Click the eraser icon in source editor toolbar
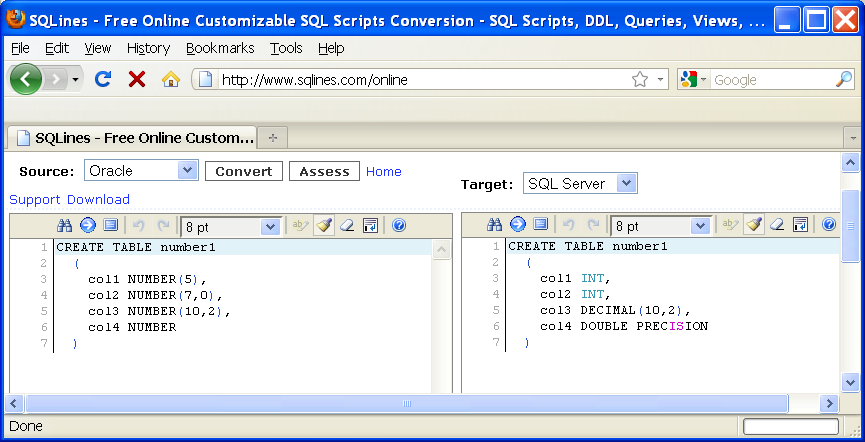Screen dimensions: 865x442 pyautogui.click(x=347, y=225)
